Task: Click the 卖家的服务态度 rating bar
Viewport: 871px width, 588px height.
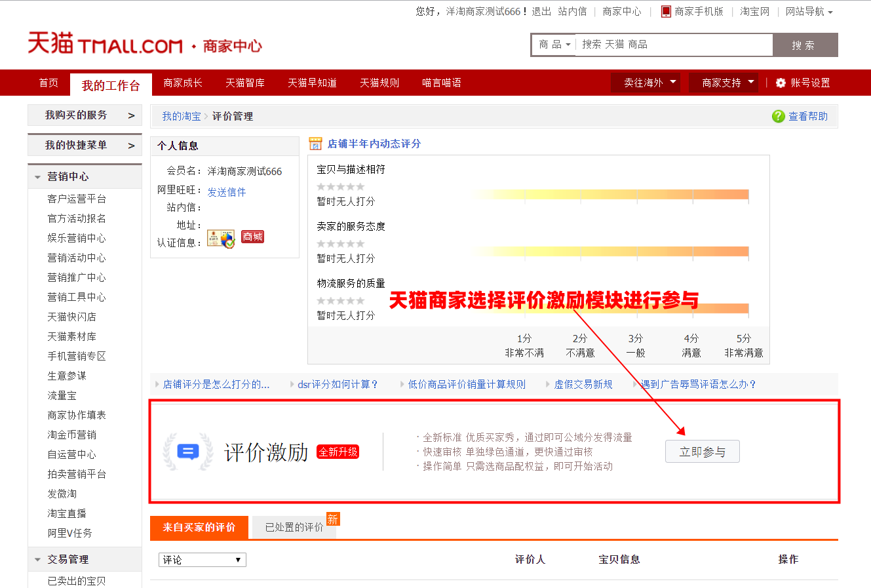Action: [610, 252]
